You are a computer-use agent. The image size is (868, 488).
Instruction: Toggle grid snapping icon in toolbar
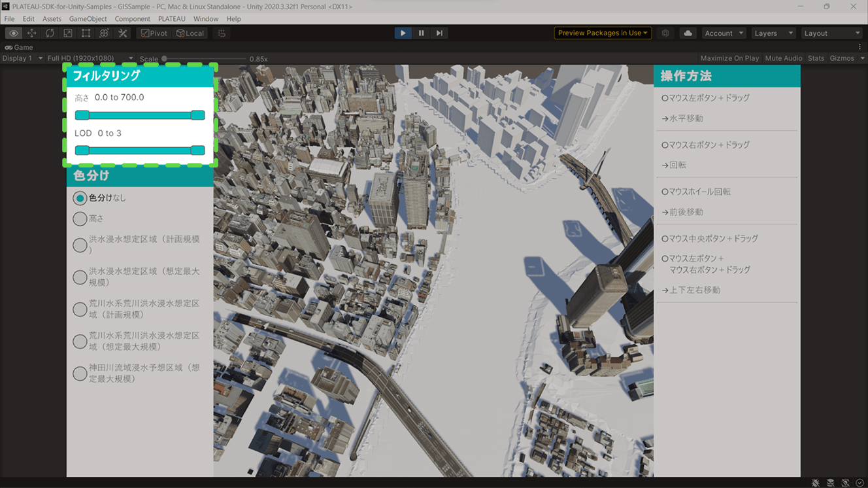tap(222, 33)
